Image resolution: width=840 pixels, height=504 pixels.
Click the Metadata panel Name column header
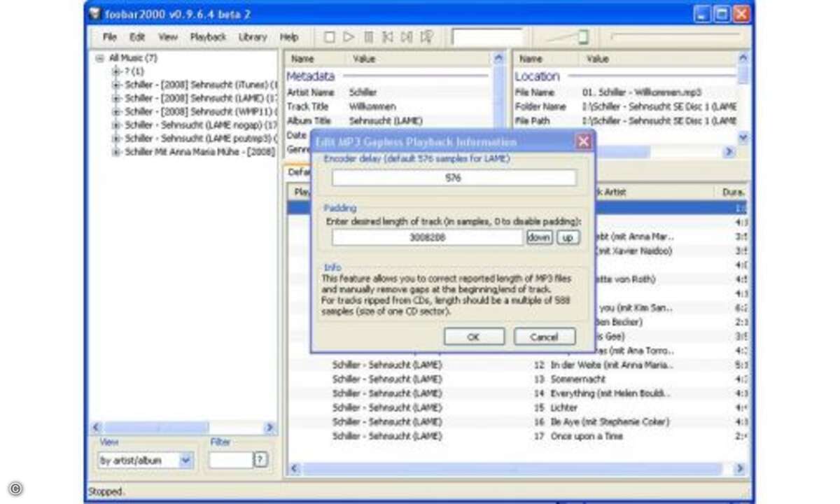[x=302, y=59]
